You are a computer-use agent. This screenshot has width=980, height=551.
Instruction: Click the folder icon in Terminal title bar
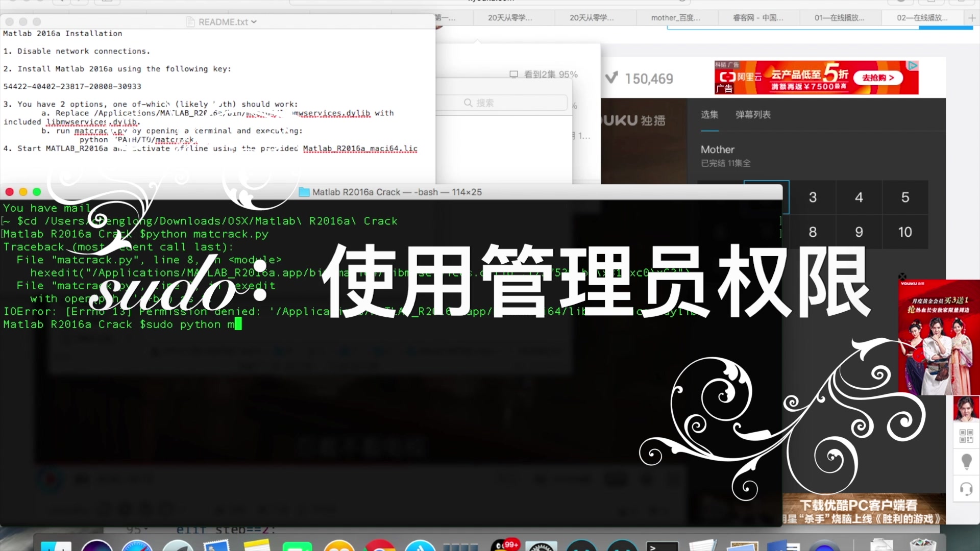[x=304, y=192]
